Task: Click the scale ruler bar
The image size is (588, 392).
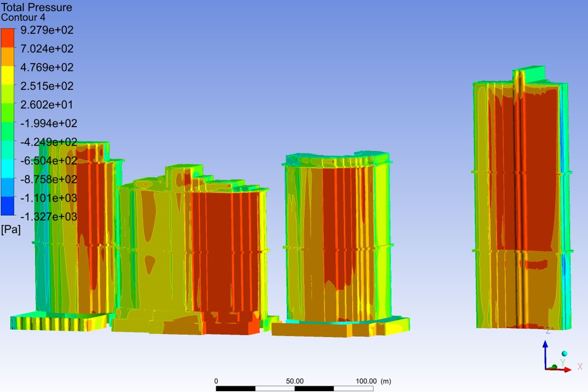Action: (x=295, y=388)
